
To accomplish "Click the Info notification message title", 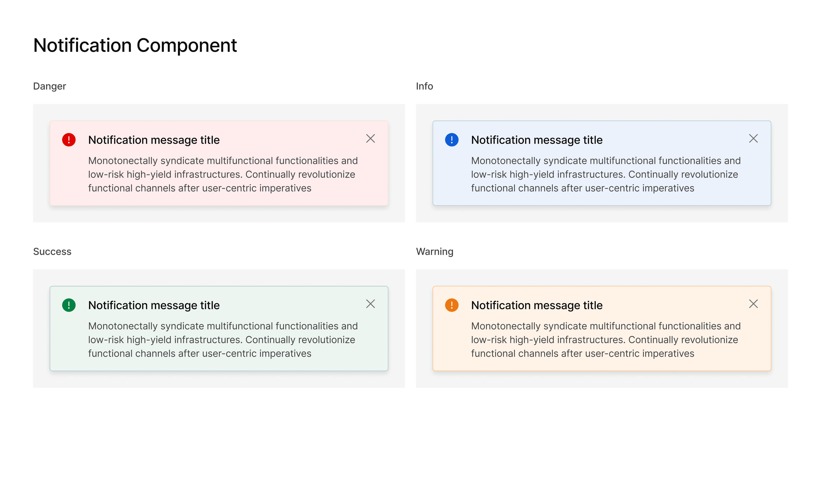I will coord(537,140).
